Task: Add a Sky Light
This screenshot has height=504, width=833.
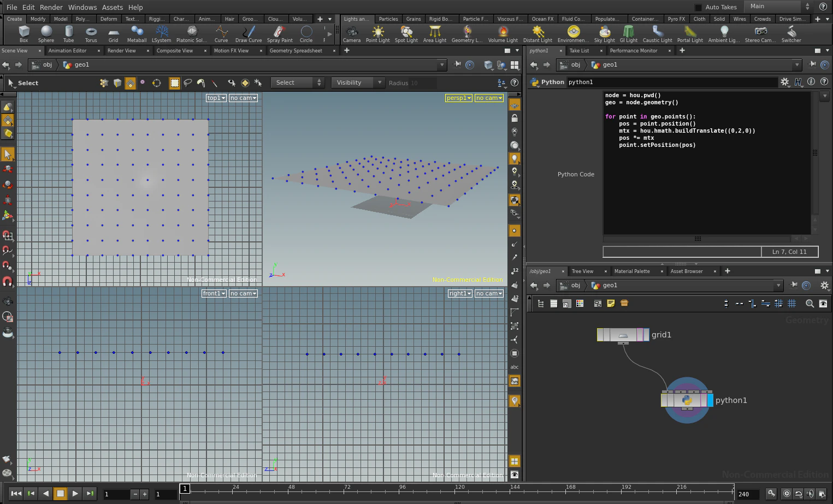Action: [605, 34]
